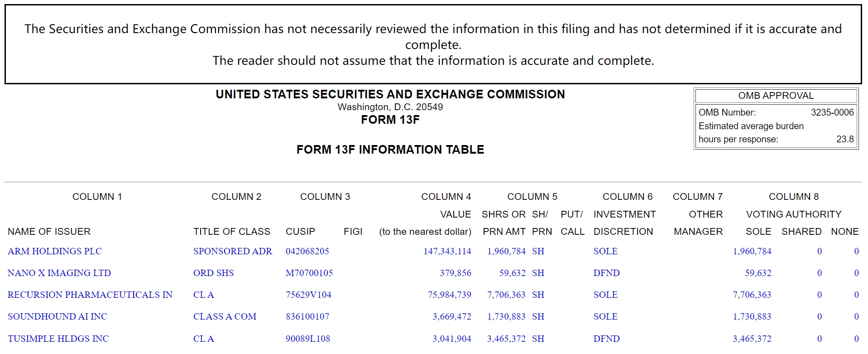Click the NAME OF ISSUER column header
868x354 pixels.
[49, 232]
